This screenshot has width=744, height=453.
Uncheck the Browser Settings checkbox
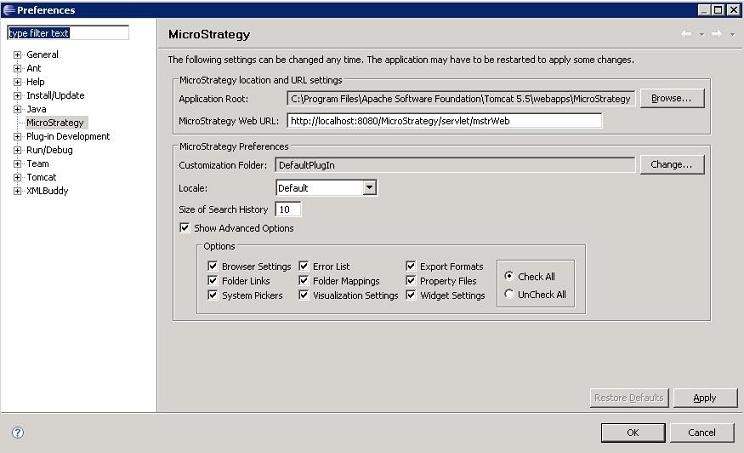point(213,267)
